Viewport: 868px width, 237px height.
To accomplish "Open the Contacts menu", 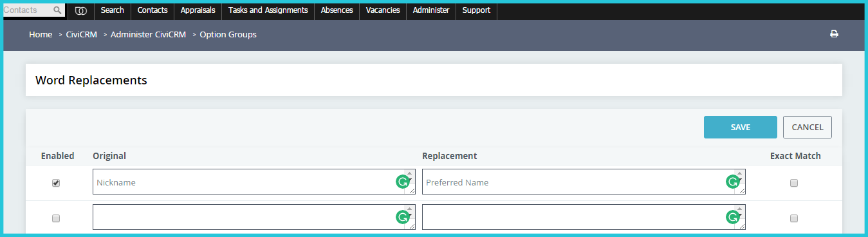I will coord(152,10).
